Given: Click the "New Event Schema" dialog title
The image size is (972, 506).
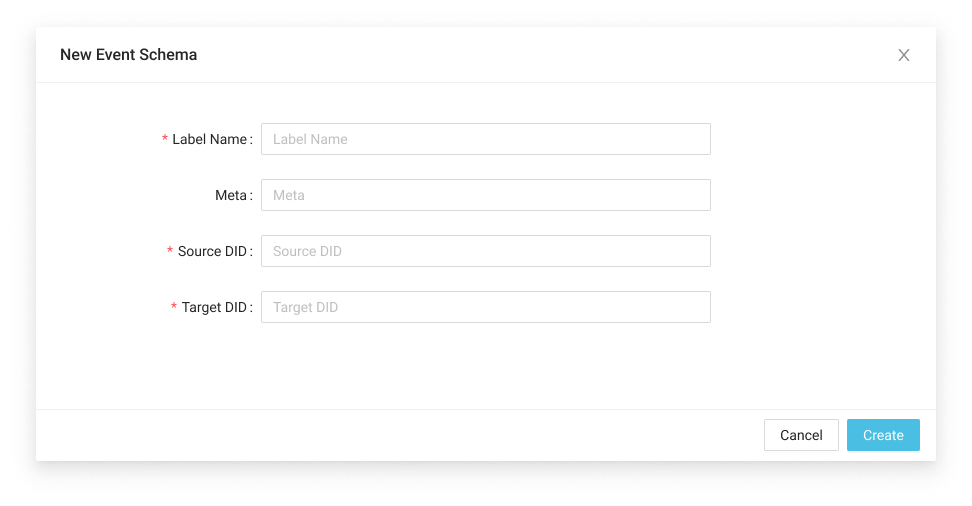Looking at the screenshot, I should (x=128, y=55).
